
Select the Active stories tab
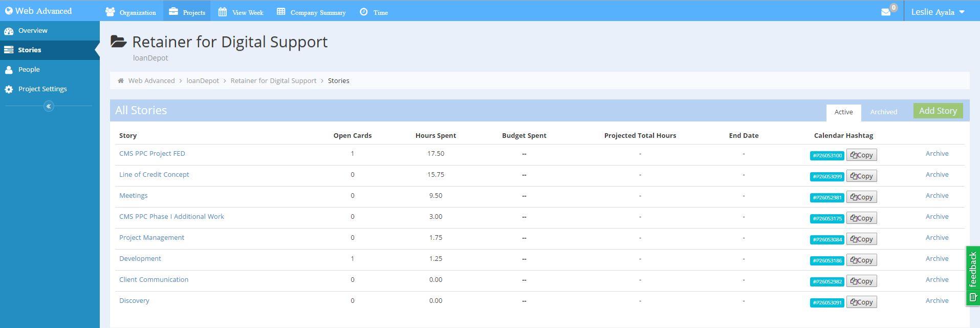(843, 112)
